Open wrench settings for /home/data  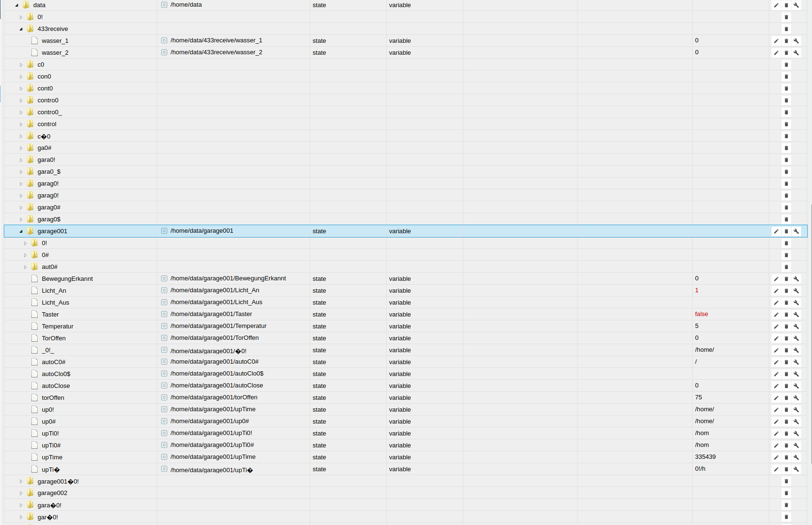click(x=796, y=5)
